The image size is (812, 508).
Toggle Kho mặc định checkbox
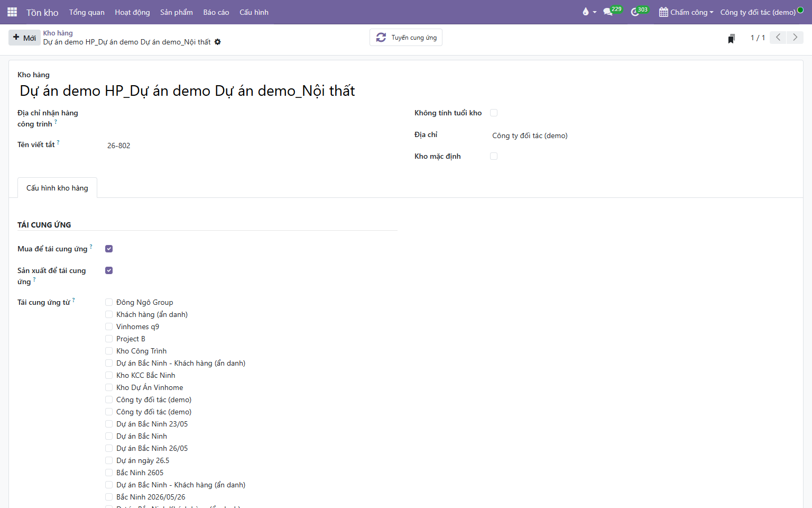click(x=494, y=156)
